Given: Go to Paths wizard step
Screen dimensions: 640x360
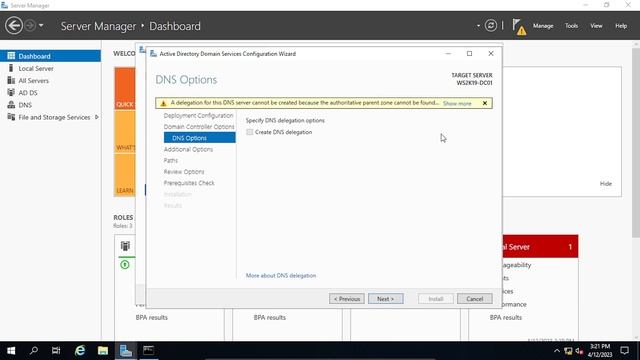Looking at the screenshot, I should pos(171,160).
